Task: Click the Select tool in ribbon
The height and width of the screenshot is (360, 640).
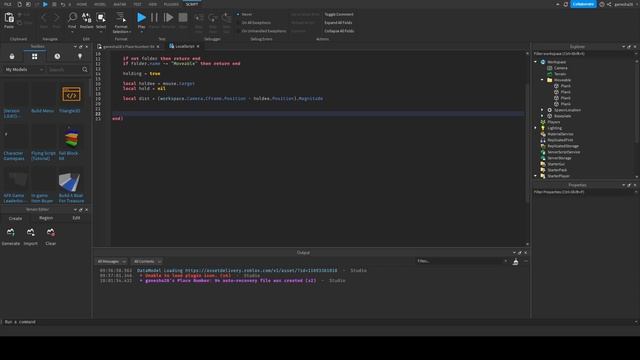Action: (x=101, y=18)
